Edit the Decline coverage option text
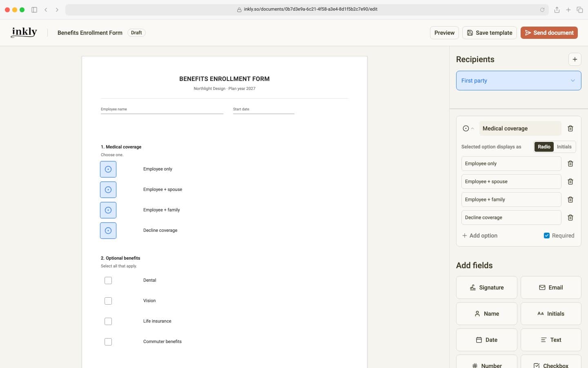The image size is (588, 368). (x=511, y=218)
